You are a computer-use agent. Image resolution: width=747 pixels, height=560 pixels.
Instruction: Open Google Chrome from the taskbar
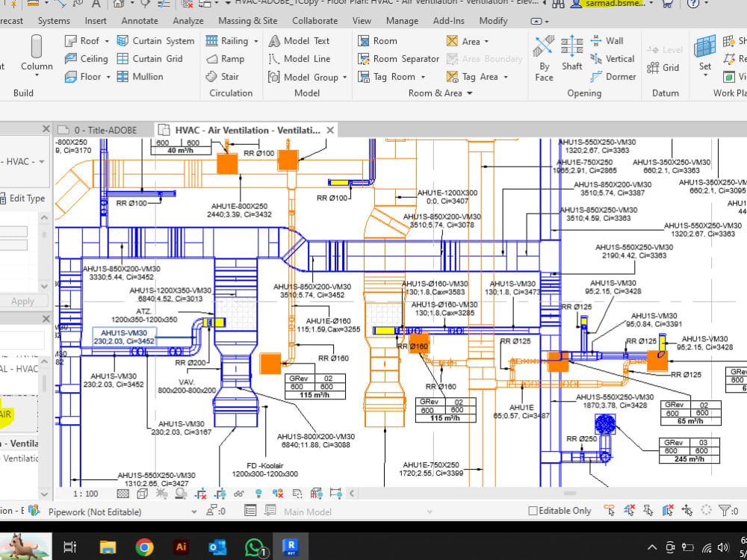tap(144, 547)
